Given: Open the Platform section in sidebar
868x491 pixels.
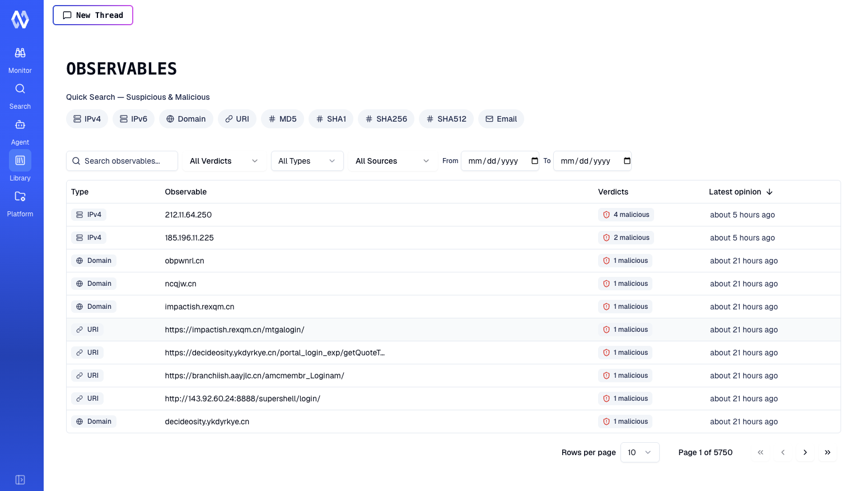Looking at the screenshot, I should [20, 203].
